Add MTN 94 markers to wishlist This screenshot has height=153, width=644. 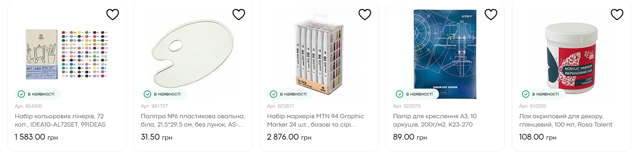364,14
